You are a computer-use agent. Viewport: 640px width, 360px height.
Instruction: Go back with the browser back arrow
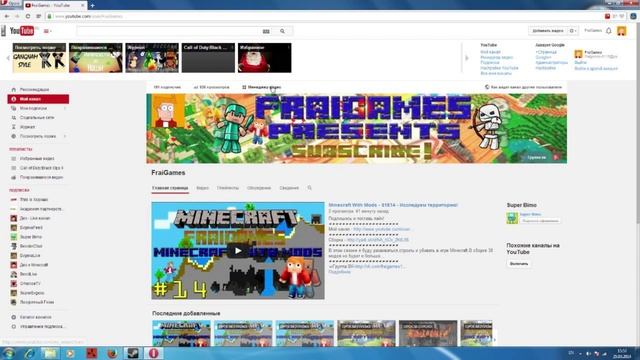tap(7, 16)
